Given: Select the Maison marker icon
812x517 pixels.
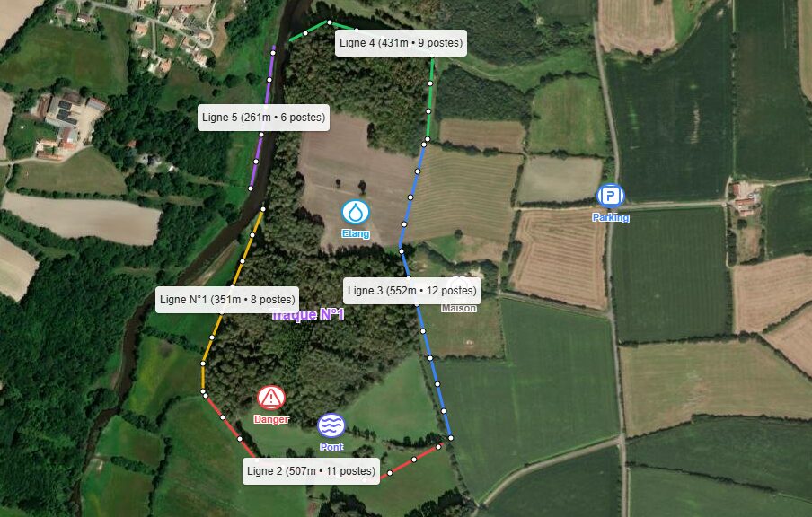Looking at the screenshot, I should click(x=458, y=288).
